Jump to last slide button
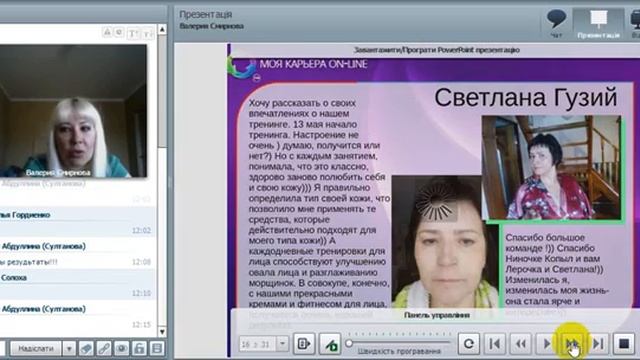Viewport: 640px width, 360px height. click(x=598, y=344)
